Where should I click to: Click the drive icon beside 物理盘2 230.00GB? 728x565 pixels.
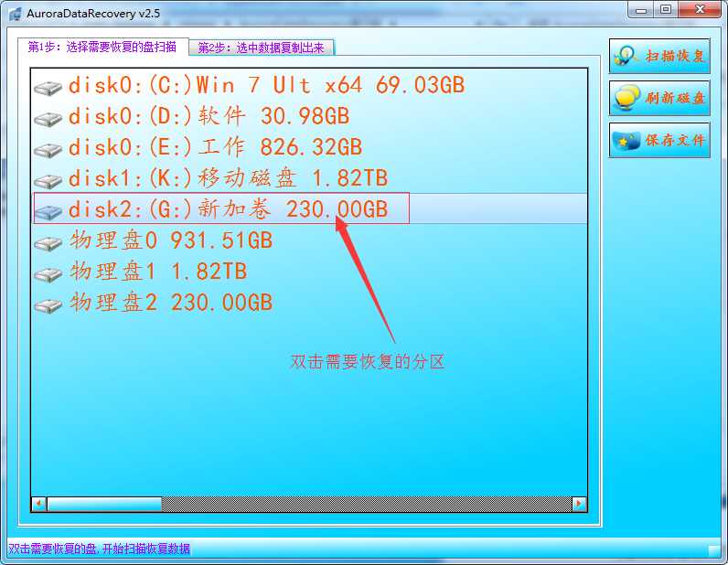pos(48,305)
